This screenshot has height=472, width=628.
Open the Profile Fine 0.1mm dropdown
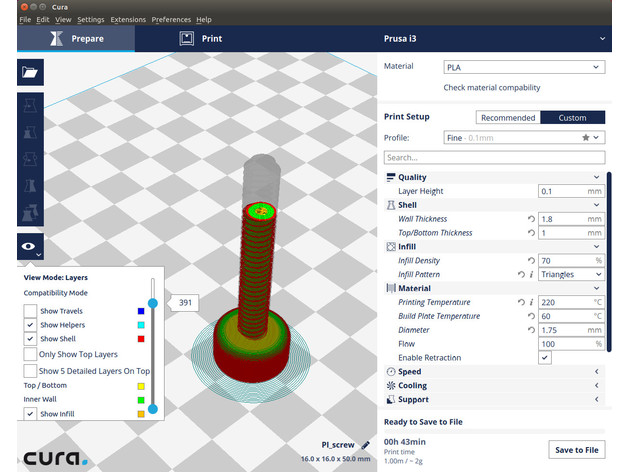[524, 138]
